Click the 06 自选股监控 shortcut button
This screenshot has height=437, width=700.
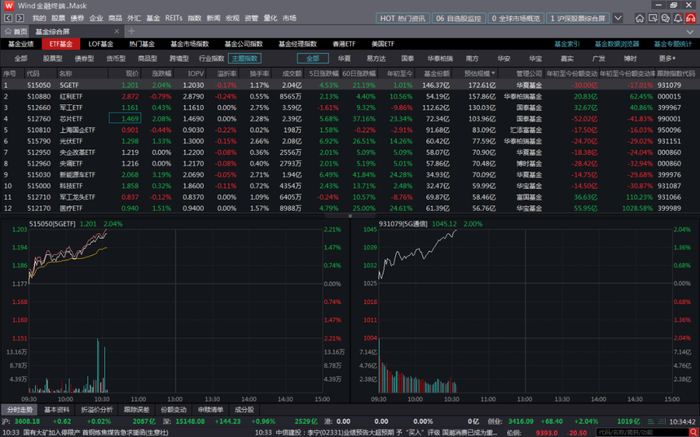(x=458, y=18)
